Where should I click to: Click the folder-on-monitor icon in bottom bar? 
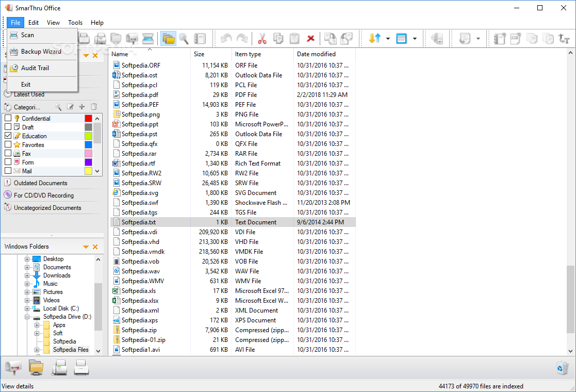tap(36, 367)
